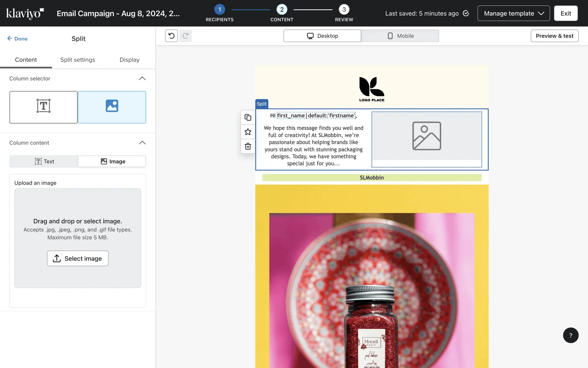Go to the Review step 3

point(344,10)
